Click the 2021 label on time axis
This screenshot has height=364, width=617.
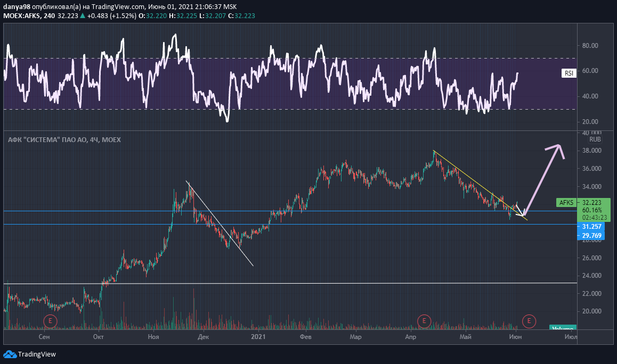pyautogui.click(x=258, y=337)
